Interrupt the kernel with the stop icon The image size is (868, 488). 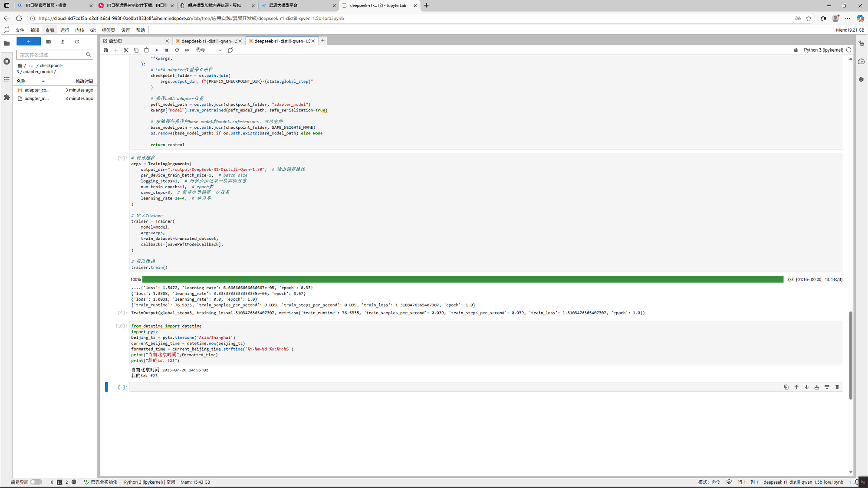coord(167,50)
